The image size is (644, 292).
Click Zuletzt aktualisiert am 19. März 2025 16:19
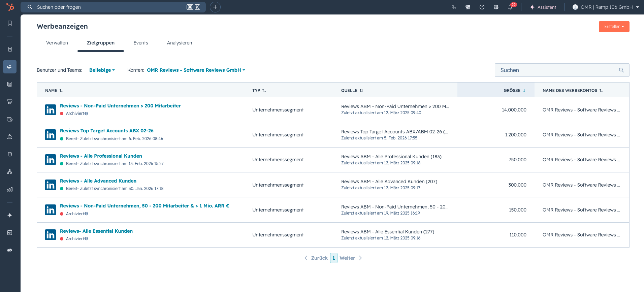coord(381,213)
